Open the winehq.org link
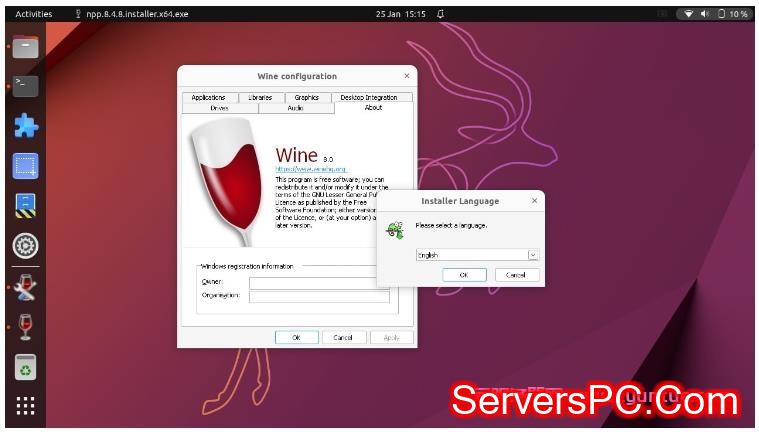Viewport: 759px width, 432px height. pyautogui.click(x=311, y=169)
